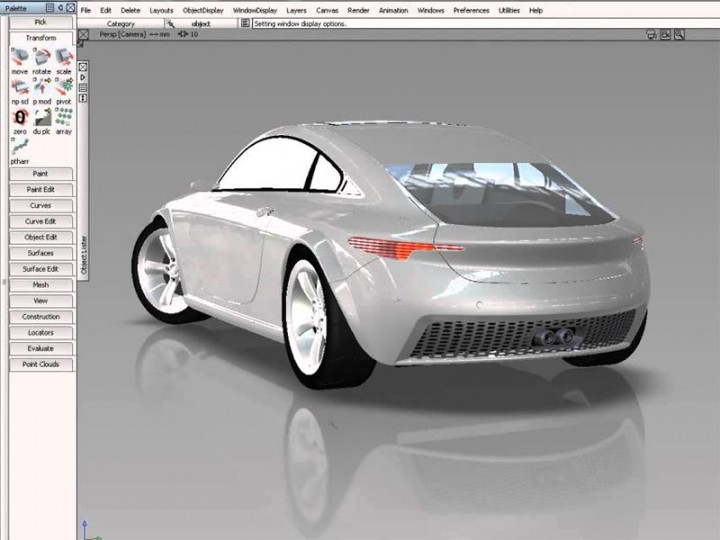Open the Edit menu
720x540 pixels.
coord(106,10)
